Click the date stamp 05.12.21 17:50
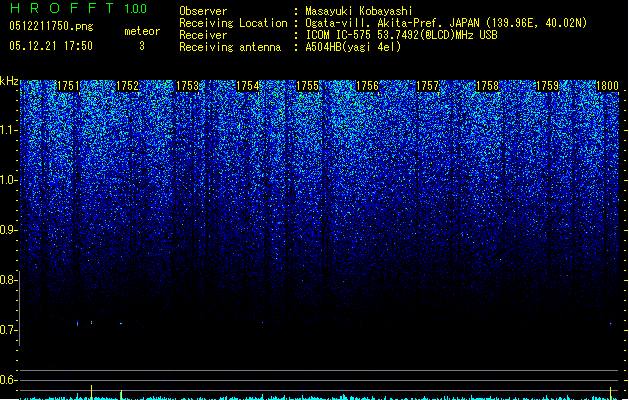Image resolution: width=629 pixels, height=400 pixels. click(51, 46)
